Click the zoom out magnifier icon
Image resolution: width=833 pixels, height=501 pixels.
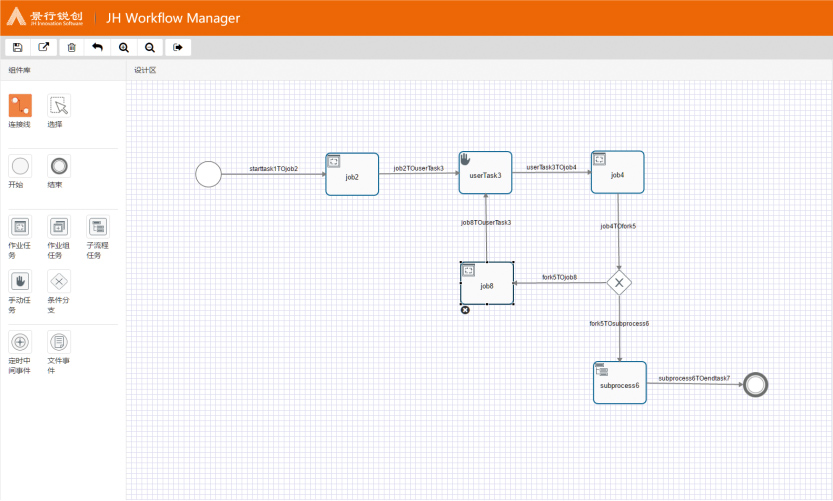150,47
